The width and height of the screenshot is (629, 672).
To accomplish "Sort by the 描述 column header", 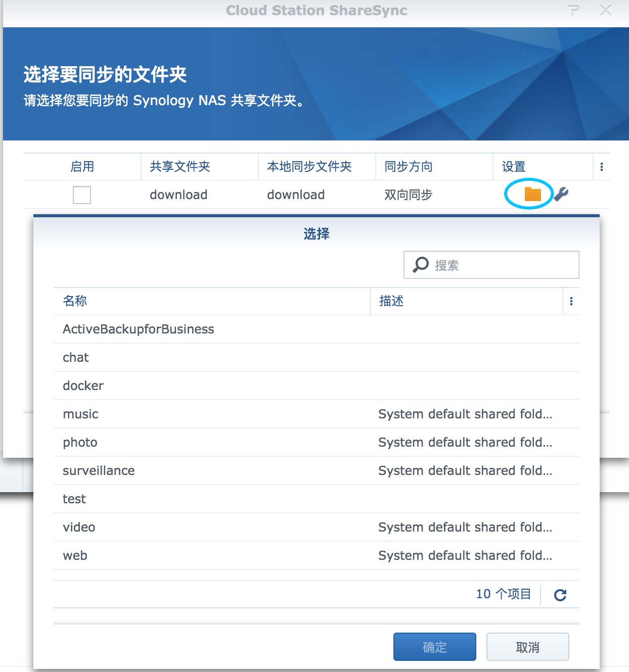I will coord(467,301).
